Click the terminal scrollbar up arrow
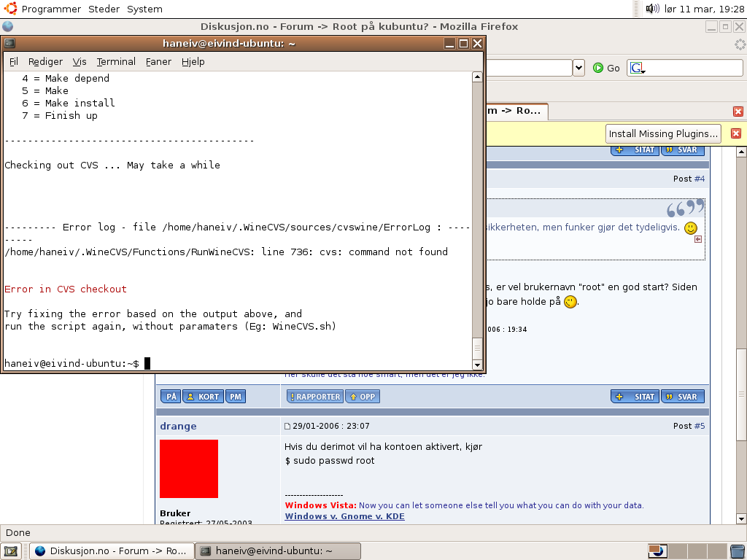 477,77
